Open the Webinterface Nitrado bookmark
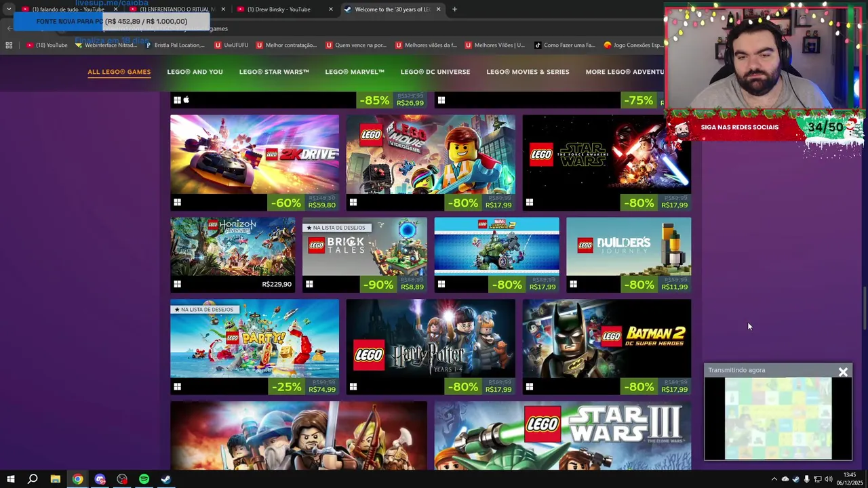This screenshot has width=868, height=488. pos(106,45)
